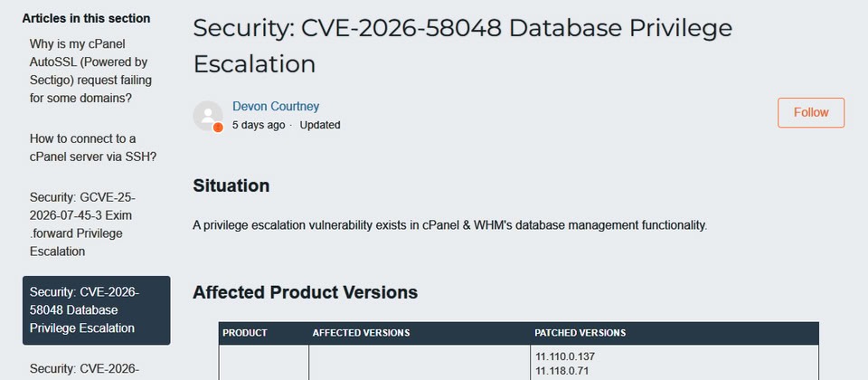Open the partially visible Security article at sidebar bottom
The image size is (868, 380).
(x=84, y=368)
